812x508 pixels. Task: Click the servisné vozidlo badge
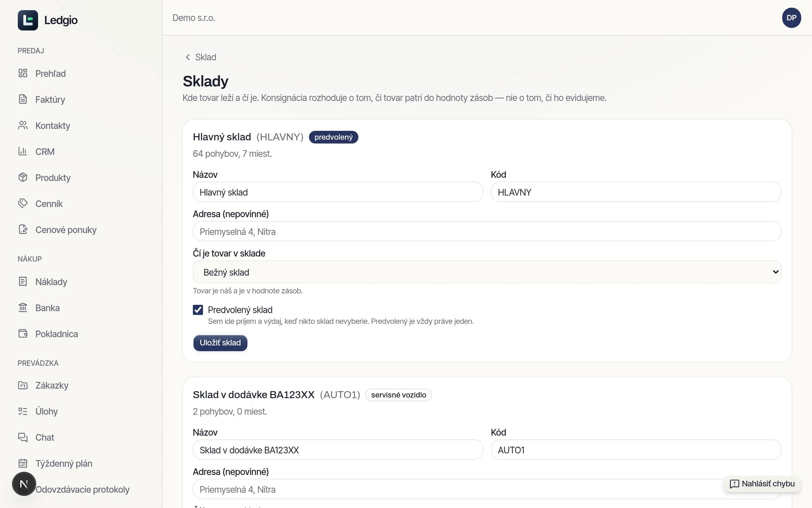(398, 395)
